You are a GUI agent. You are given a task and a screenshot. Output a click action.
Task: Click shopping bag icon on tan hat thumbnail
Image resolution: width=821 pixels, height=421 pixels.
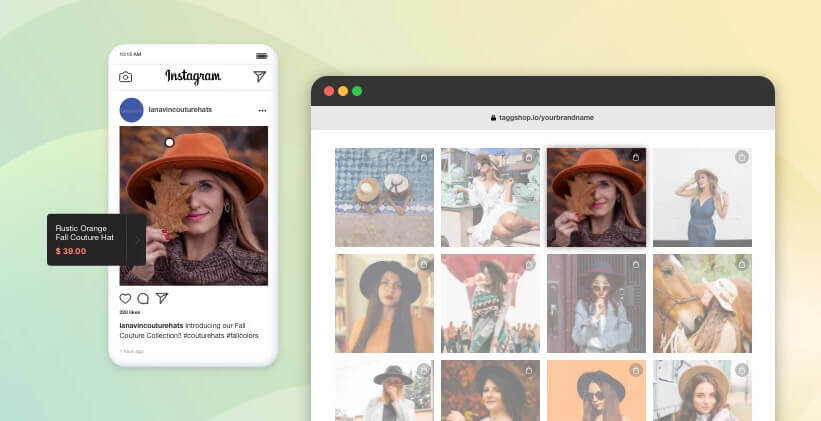pyautogui.click(x=741, y=370)
